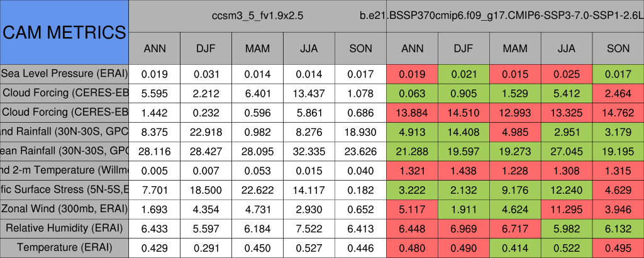Click the cell with value 0.182

point(360,190)
